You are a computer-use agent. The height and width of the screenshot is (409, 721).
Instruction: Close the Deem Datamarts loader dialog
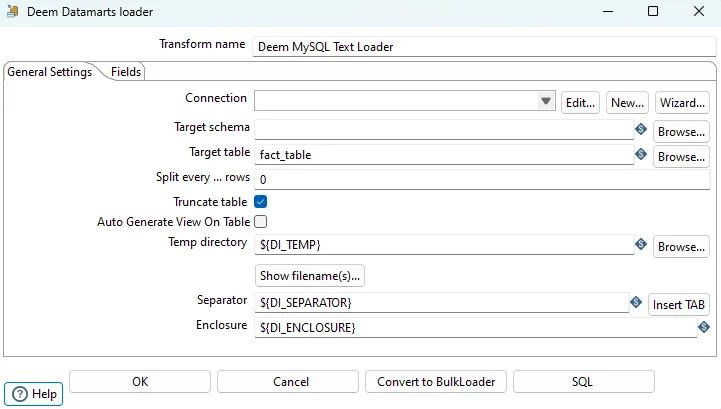coord(699,11)
